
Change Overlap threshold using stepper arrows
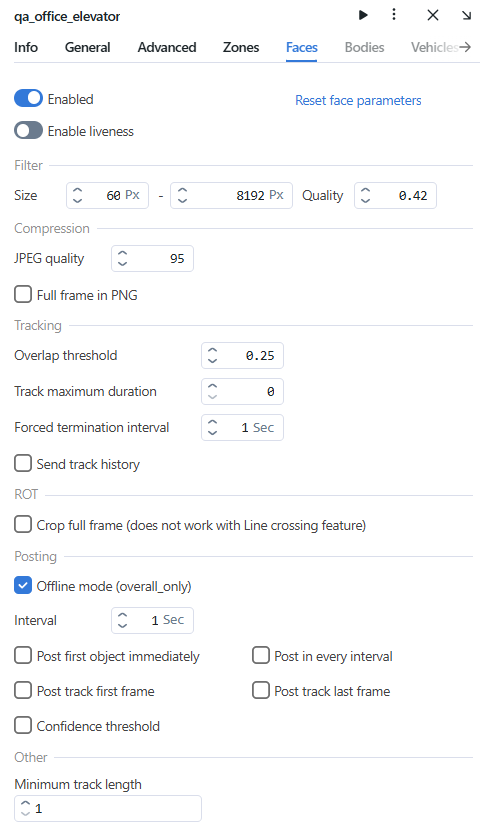coord(213,356)
